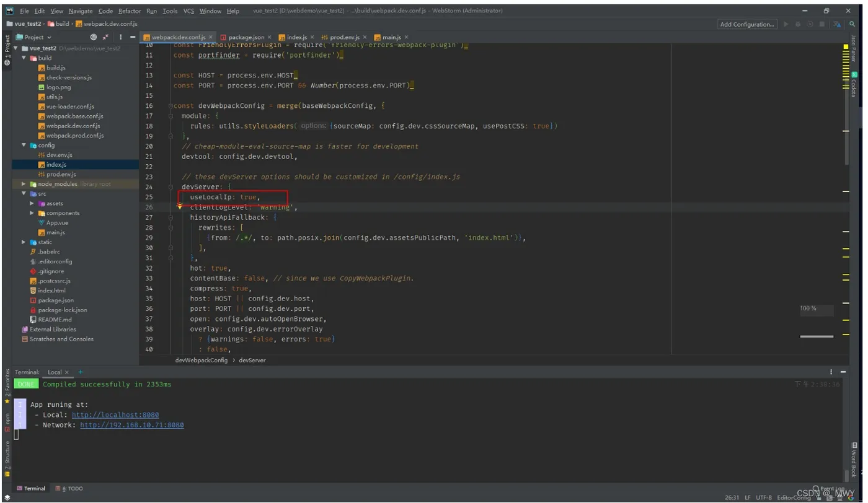Close the package.json editor tab
The height and width of the screenshot is (503, 868).
270,37
